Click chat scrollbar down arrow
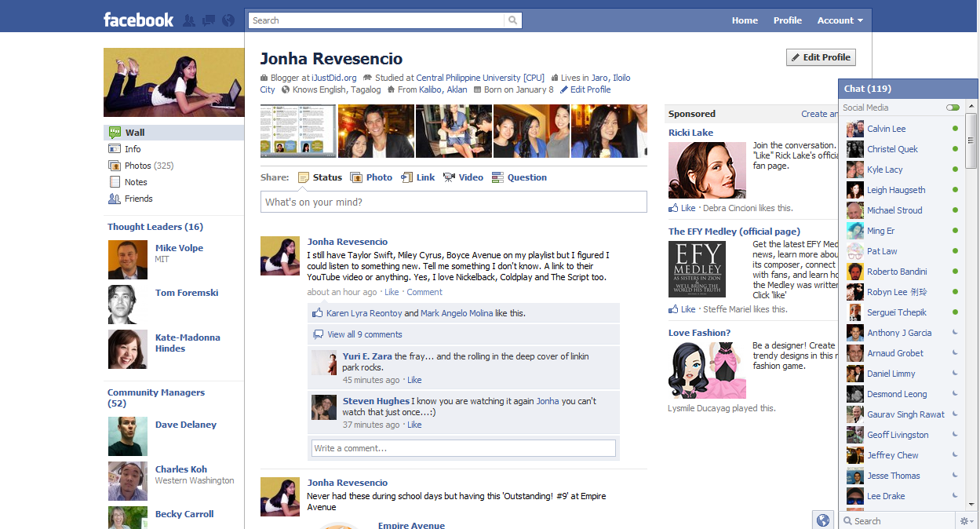The width and height of the screenshot is (980, 529). 971,504
